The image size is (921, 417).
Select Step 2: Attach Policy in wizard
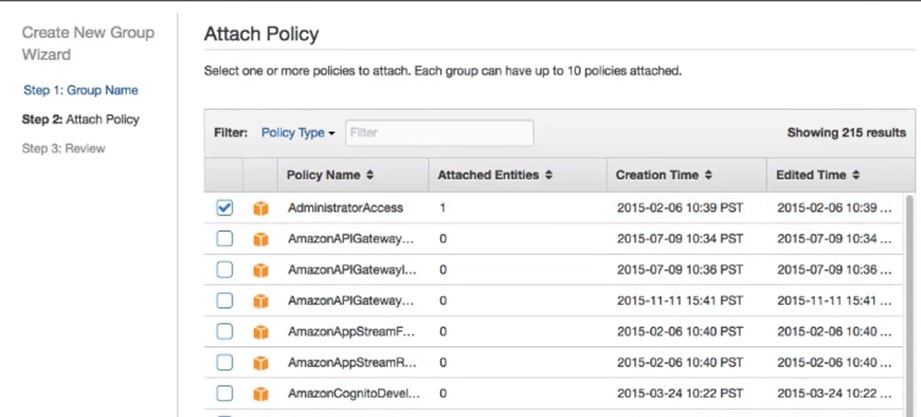[81, 119]
